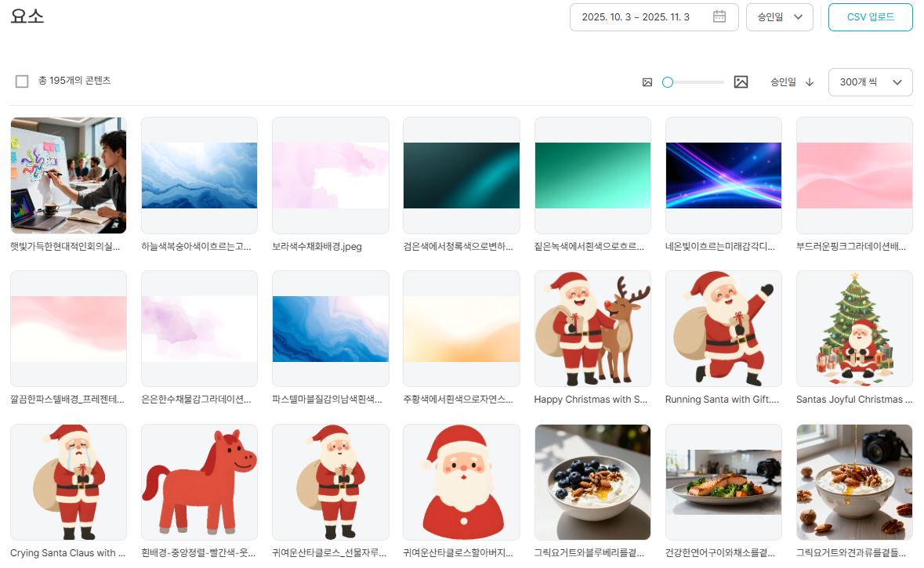Screen dimensions: 924x568
Task: Open the red horse illustration thumbnail
Action: tap(199, 482)
